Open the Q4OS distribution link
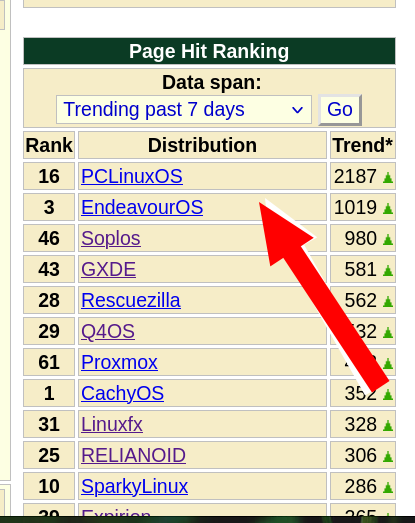The image size is (415, 523). click(108, 331)
